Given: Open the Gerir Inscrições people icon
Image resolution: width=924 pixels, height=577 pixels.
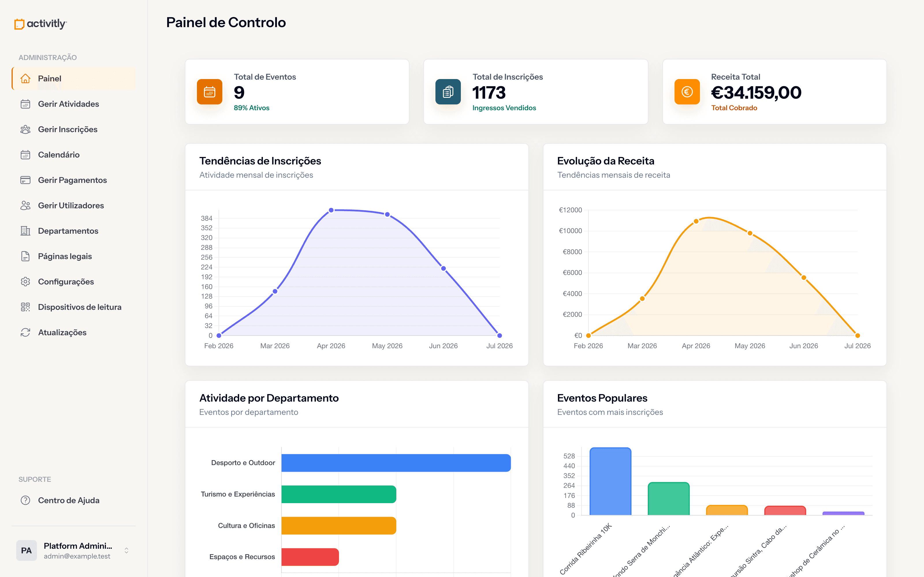Looking at the screenshot, I should click(x=25, y=129).
